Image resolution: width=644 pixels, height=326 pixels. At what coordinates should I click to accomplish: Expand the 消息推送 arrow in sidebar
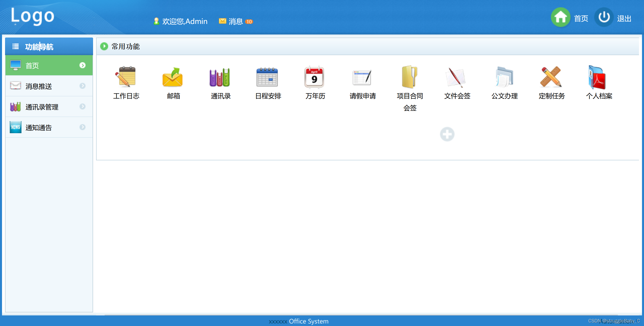[x=83, y=86]
